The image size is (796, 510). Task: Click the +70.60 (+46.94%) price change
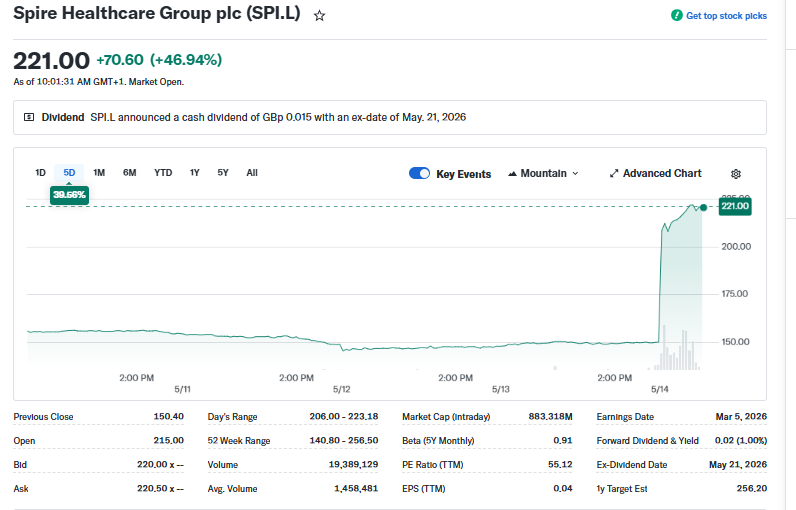(x=159, y=60)
